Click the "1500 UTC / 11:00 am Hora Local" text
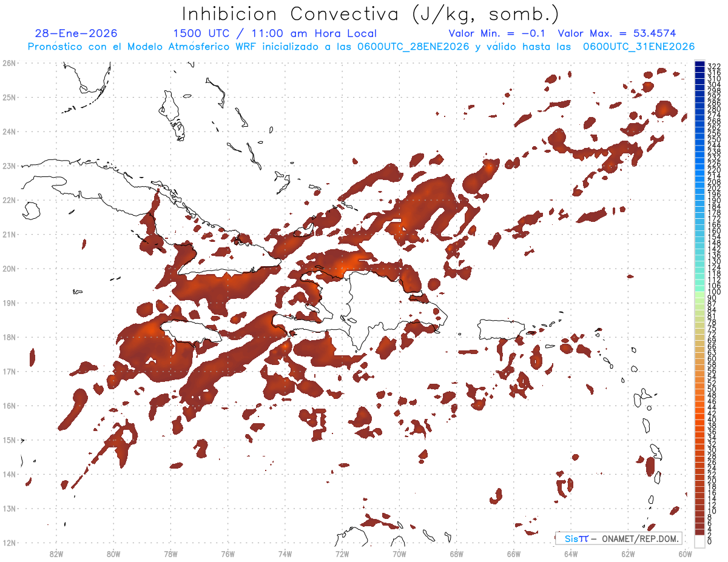This screenshot has height=562, width=728. coord(275,33)
